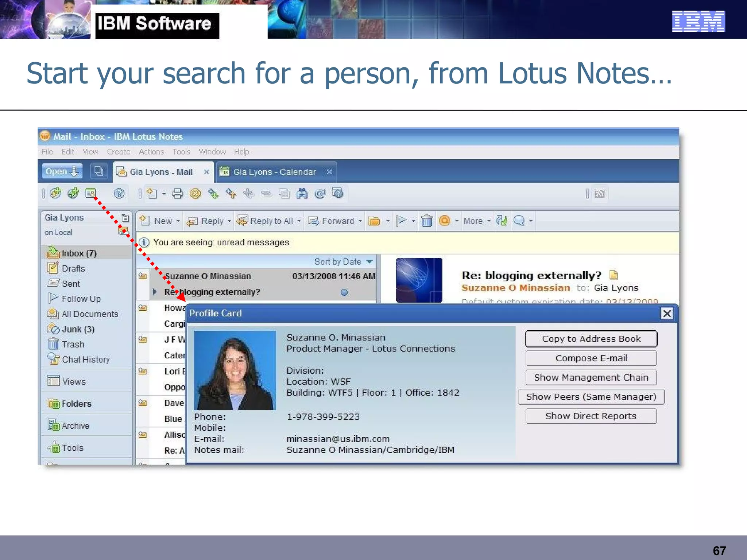Click the binoculars search toolbar icon
This screenshot has height=560, width=747.
(302, 193)
